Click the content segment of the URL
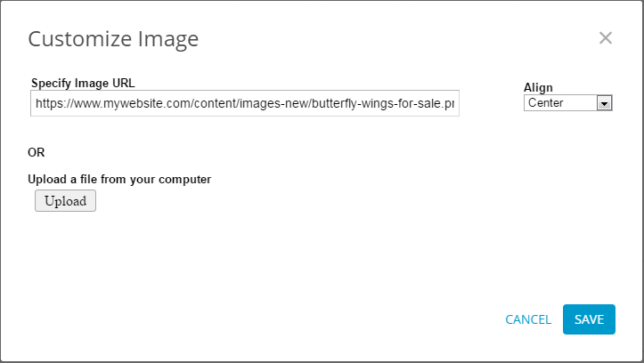Viewport: 644px width, 363px height. pyautogui.click(x=214, y=103)
